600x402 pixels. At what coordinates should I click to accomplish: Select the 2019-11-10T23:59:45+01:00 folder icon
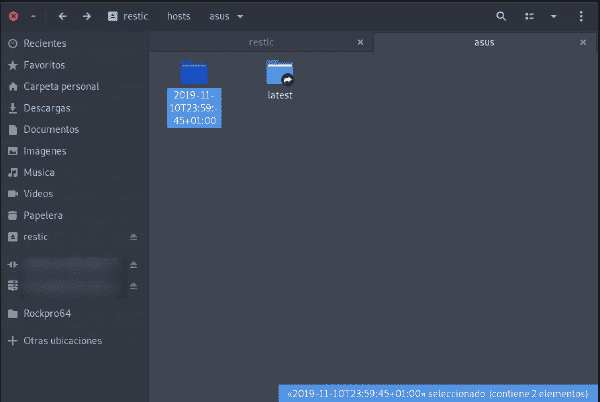click(x=194, y=72)
